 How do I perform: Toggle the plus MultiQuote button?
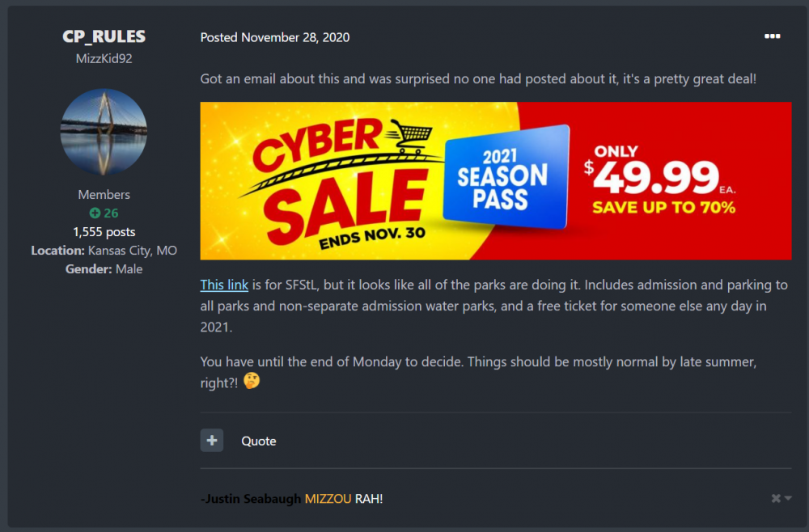[x=212, y=441]
